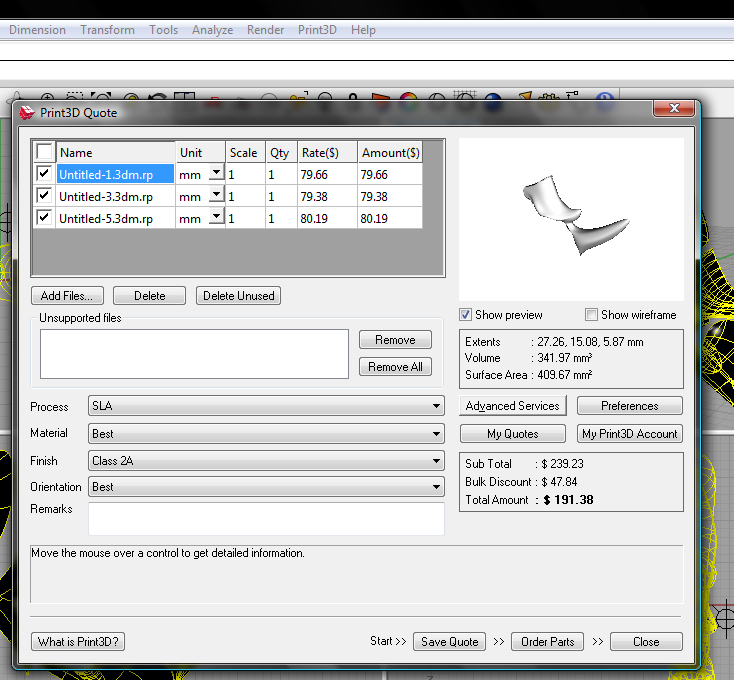Click the Delete Unused button
734x680 pixels.
pos(238,296)
